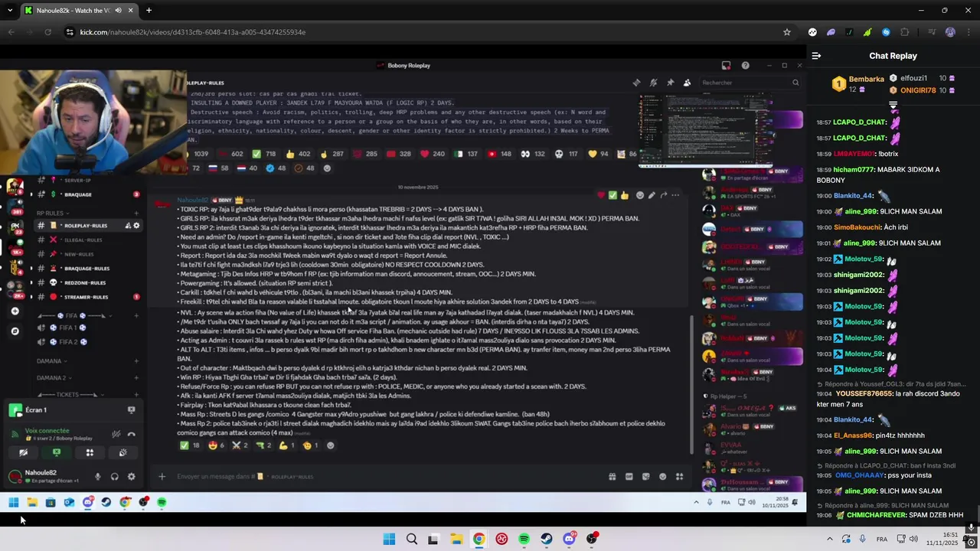This screenshot has width=980, height=551.
Task: Add a Discord server plus icon
Action: (15, 311)
